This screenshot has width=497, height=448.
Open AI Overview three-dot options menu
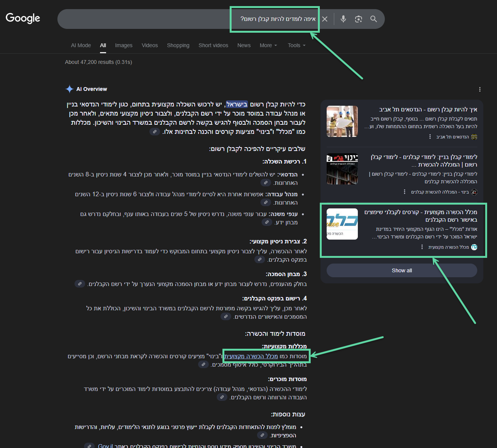[x=480, y=89]
